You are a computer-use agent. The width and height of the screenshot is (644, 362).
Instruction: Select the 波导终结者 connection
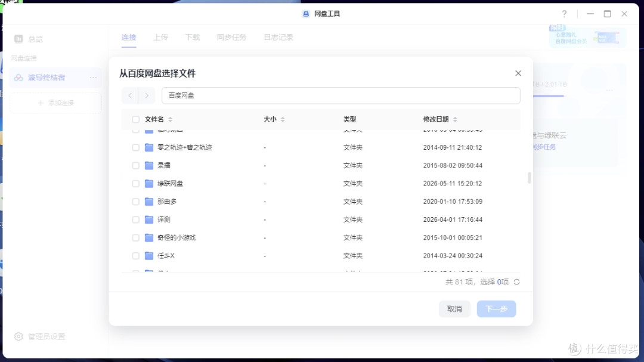[55, 78]
